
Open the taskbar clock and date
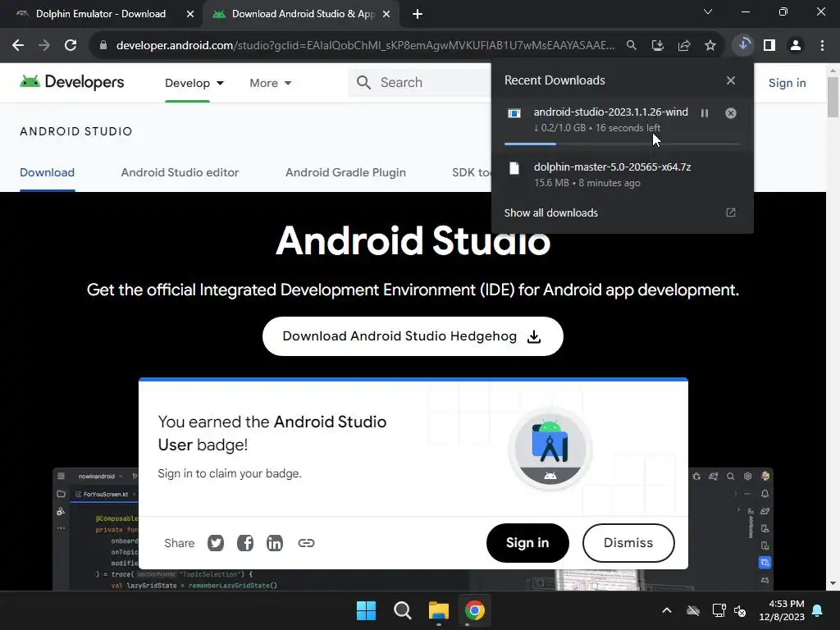tap(782, 610)
